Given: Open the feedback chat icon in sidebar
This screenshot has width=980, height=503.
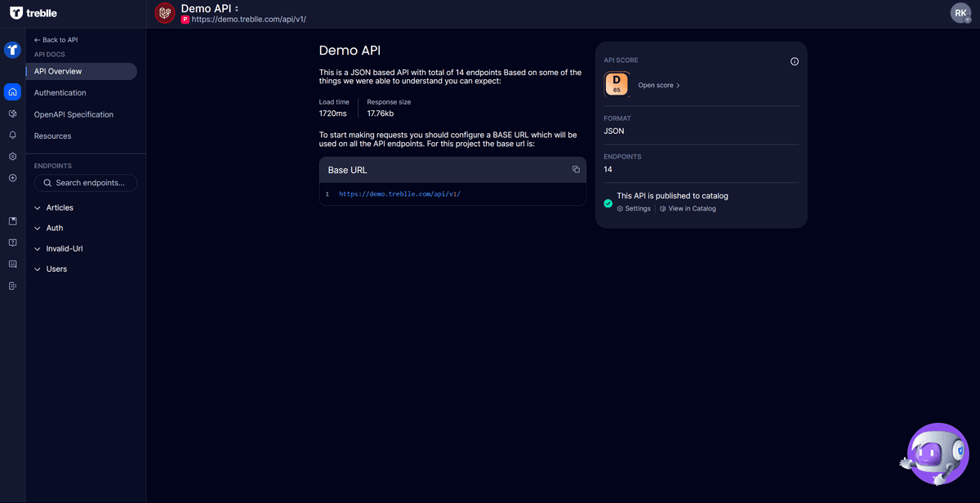Looking at the screenshot, I should coord(12,264).
